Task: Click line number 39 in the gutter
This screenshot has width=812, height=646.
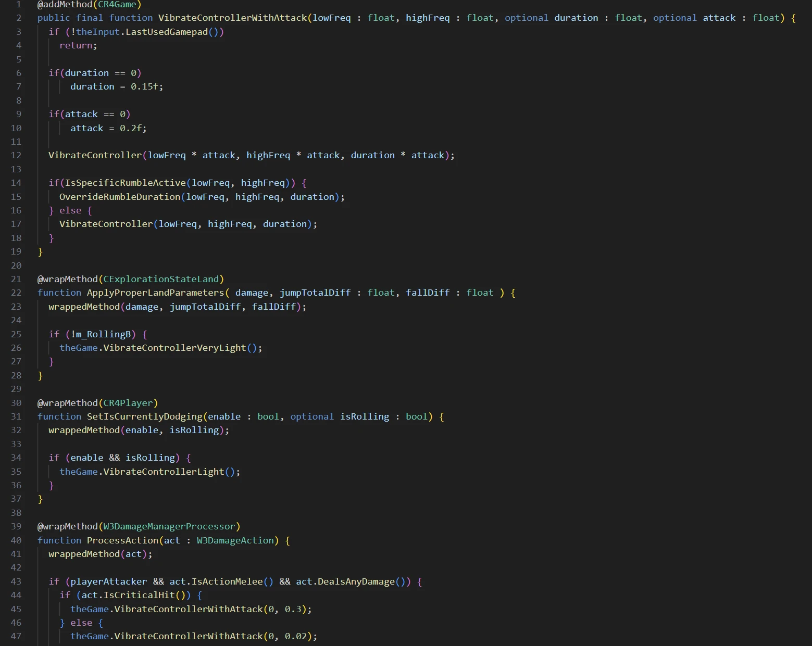Action: tap(16, 526)
